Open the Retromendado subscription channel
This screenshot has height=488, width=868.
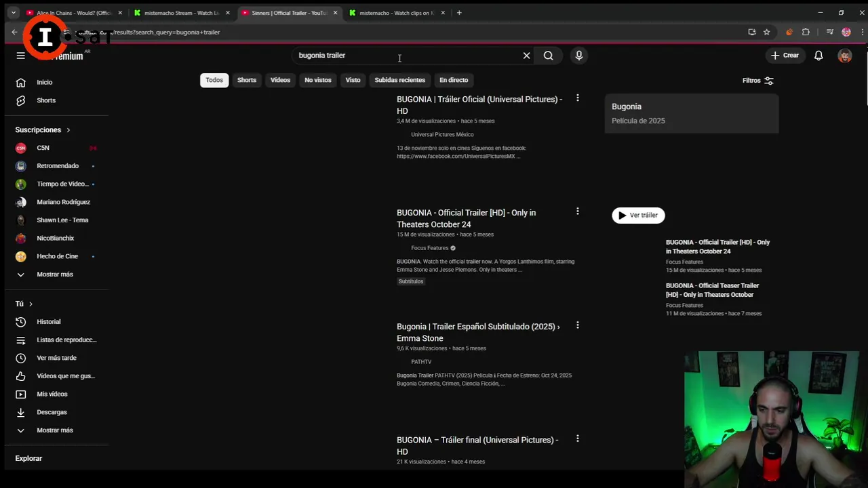(57, 166)
